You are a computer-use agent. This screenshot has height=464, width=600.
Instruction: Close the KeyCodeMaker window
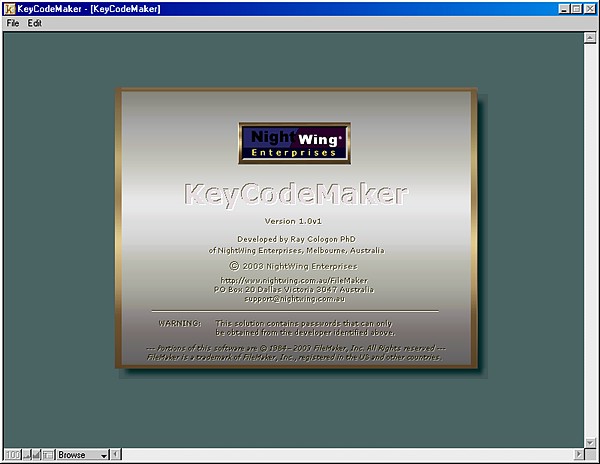(x=590, y=9)
